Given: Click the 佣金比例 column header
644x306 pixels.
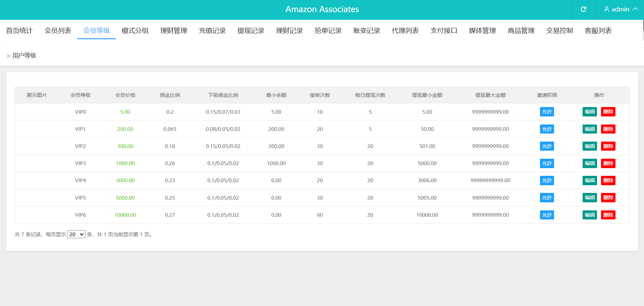Looking at the screenshot, I should pos(170,95).
